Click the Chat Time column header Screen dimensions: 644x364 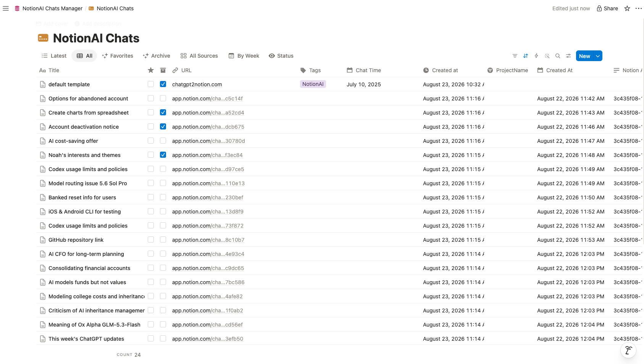coord(364,70)
